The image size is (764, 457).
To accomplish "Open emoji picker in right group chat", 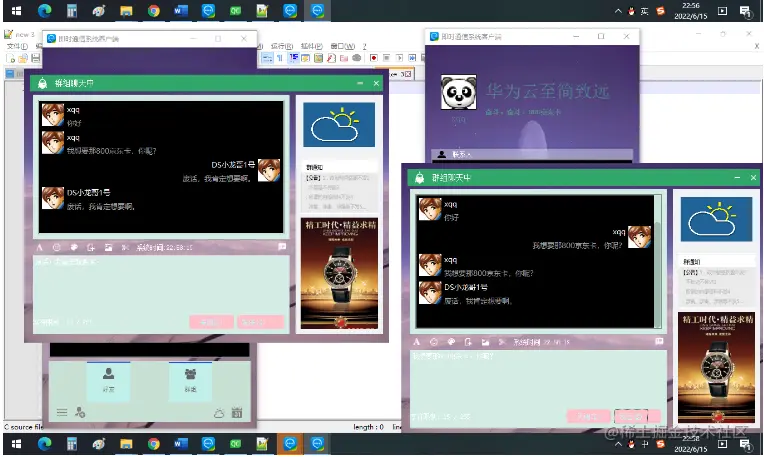I will coord(434,342).
